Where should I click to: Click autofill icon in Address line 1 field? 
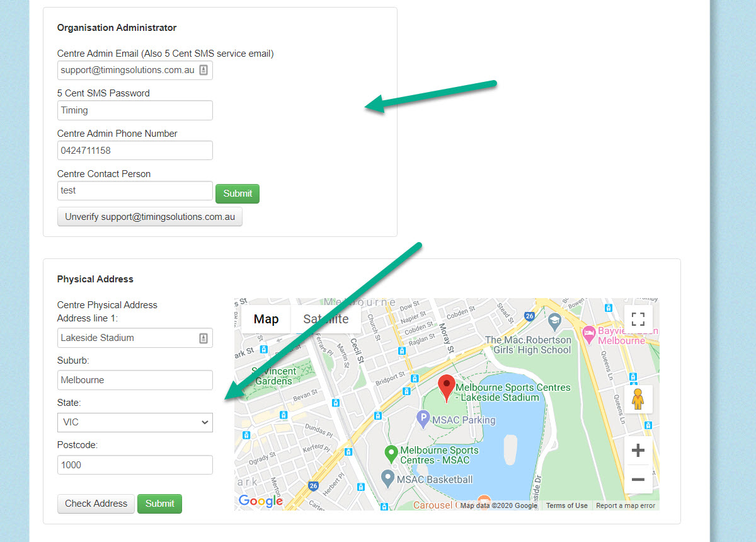[x=203, y=338]
